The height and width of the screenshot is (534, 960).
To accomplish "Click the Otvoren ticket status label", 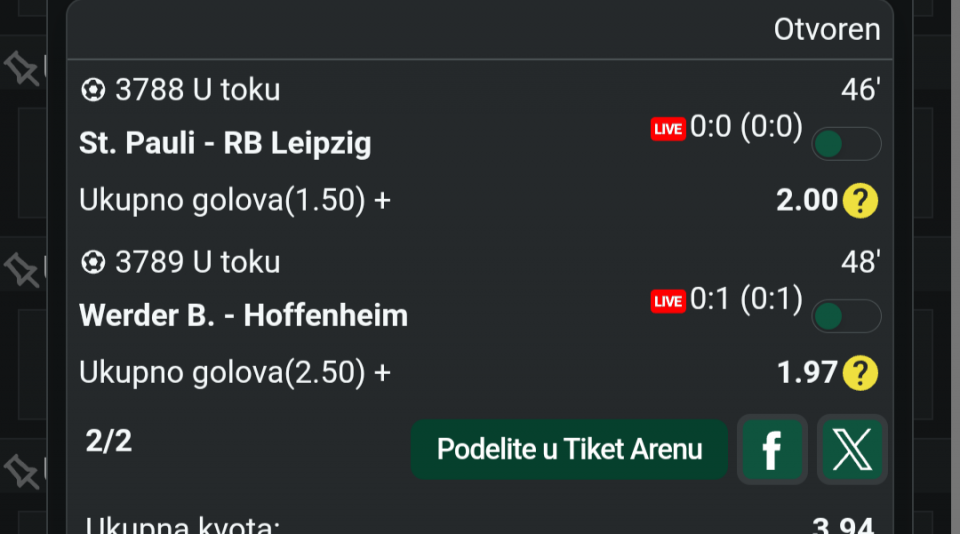I will pos(827,30).
